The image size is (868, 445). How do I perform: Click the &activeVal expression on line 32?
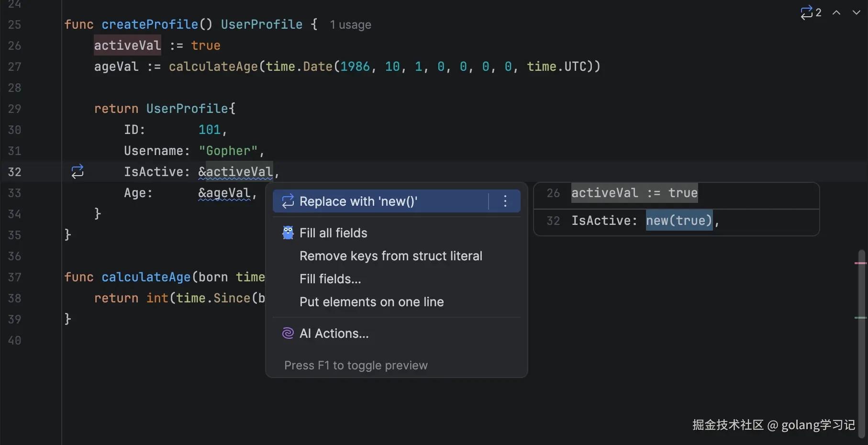pyautogui.click(x=235, y=171)
